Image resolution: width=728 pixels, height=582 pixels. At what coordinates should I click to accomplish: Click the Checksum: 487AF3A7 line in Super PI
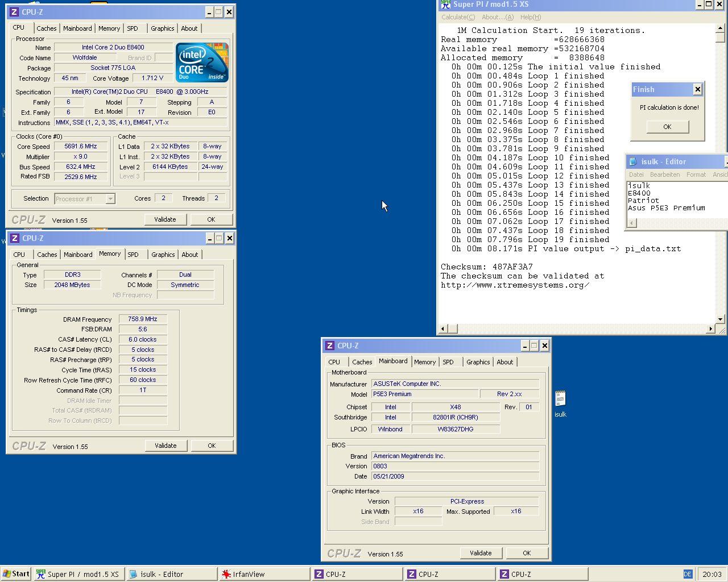(487, 267)
